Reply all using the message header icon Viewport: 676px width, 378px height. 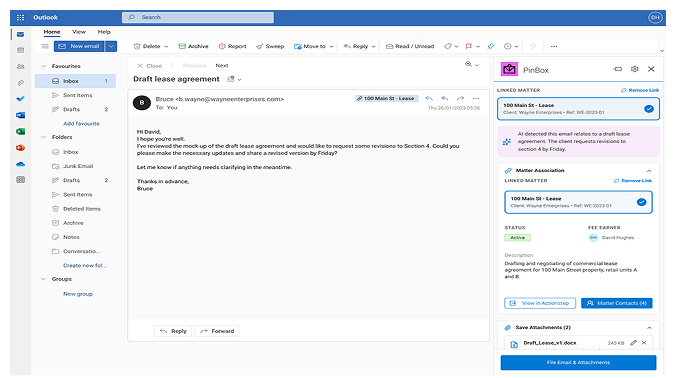point(444,98)
